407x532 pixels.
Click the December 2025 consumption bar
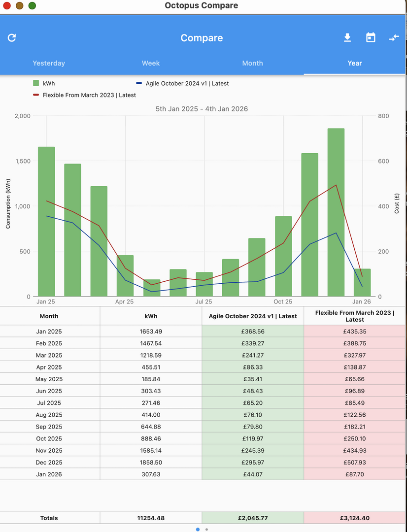pyautogui.click(x=336, y=212)
